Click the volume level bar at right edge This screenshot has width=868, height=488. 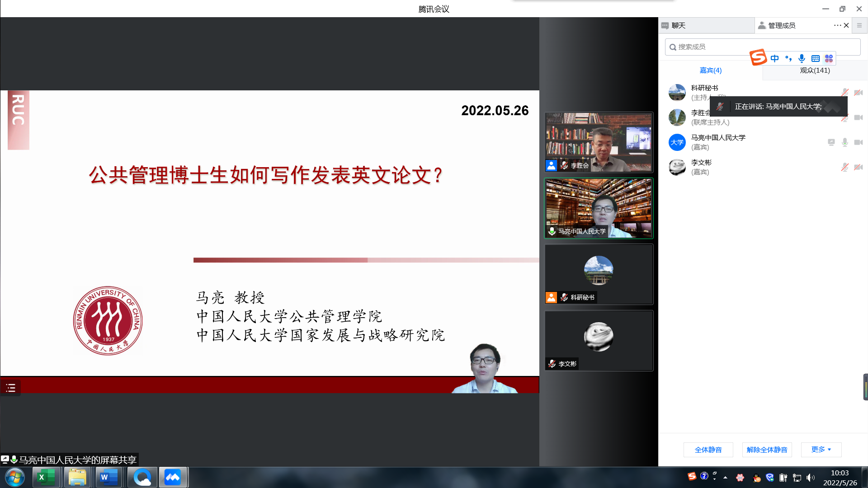pyautogui.click(x=865, y=387)
